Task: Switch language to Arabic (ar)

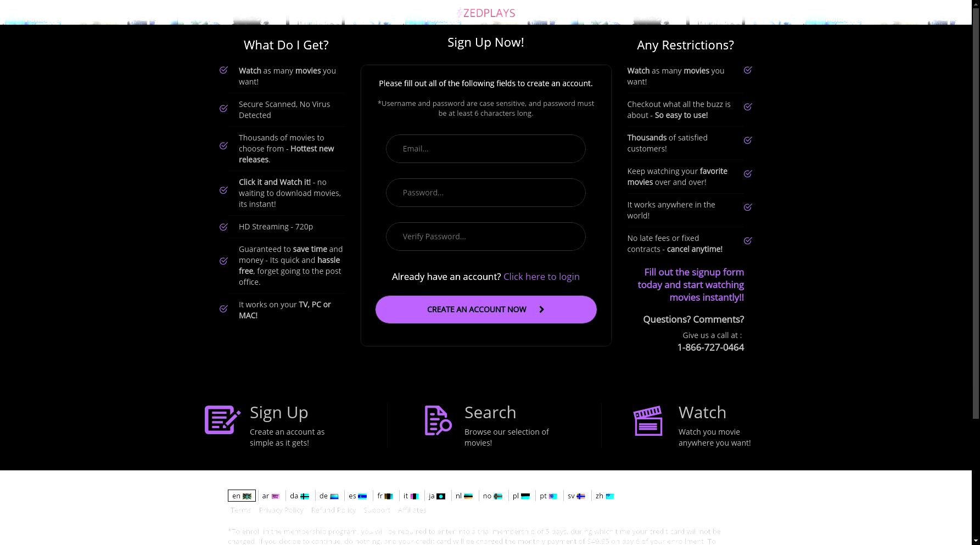Action: (x=271, y=496)
